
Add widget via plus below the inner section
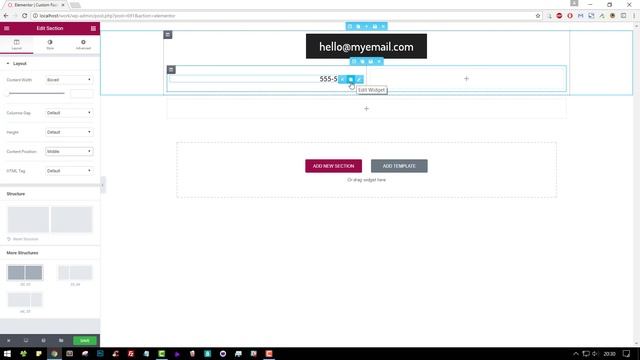point(366,109)
